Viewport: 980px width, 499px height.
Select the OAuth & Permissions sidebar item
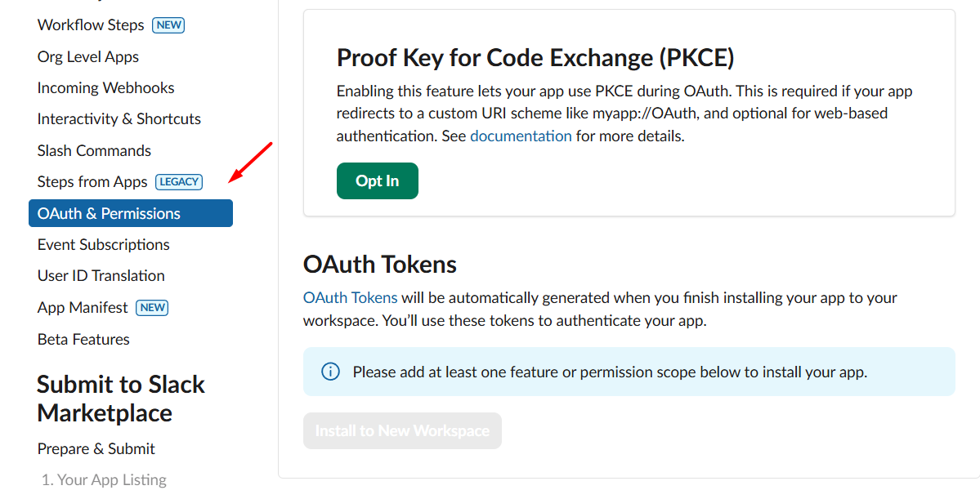click(109, 213)
